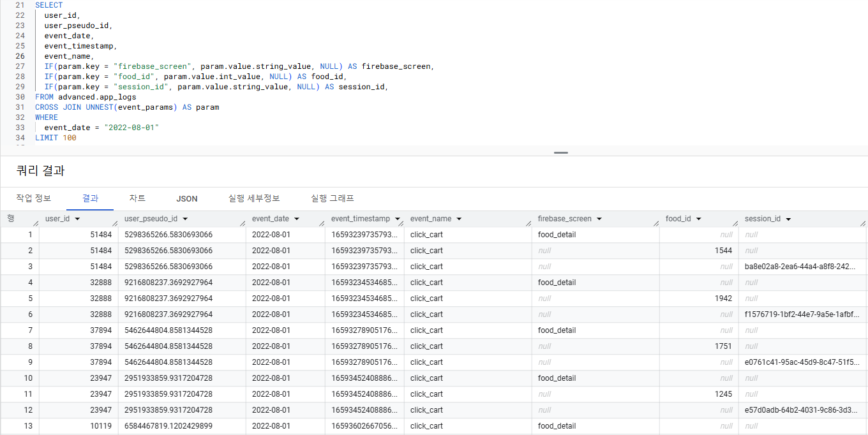Click the "session_id" string in line 29
868x435 pixels.
[141, 87]
